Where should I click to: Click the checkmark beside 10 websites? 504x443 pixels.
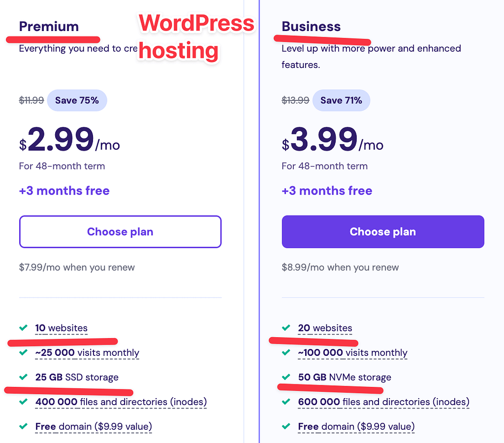tap(23, 328)
